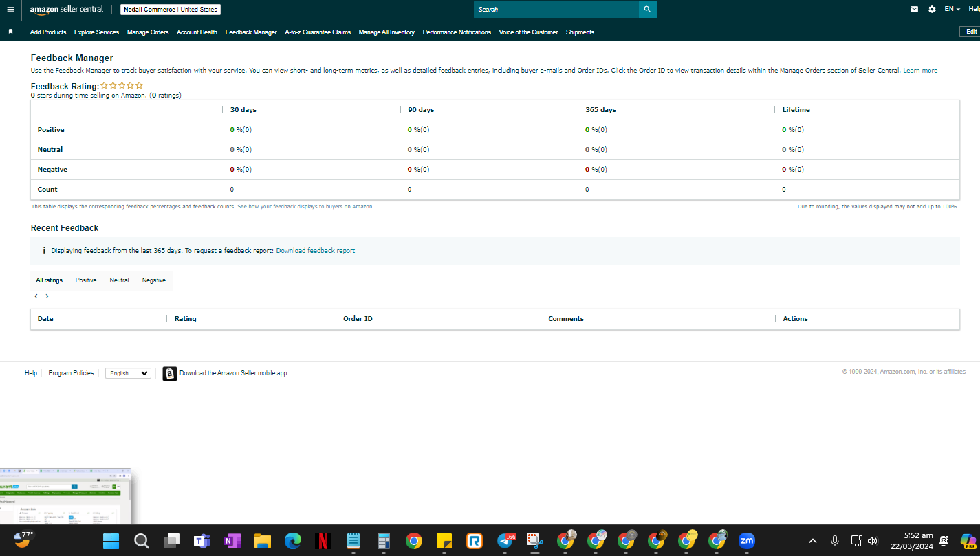980x556 pixels.
Task: Select Feedback Manager in the navigation bar
Action: [251, 32]
